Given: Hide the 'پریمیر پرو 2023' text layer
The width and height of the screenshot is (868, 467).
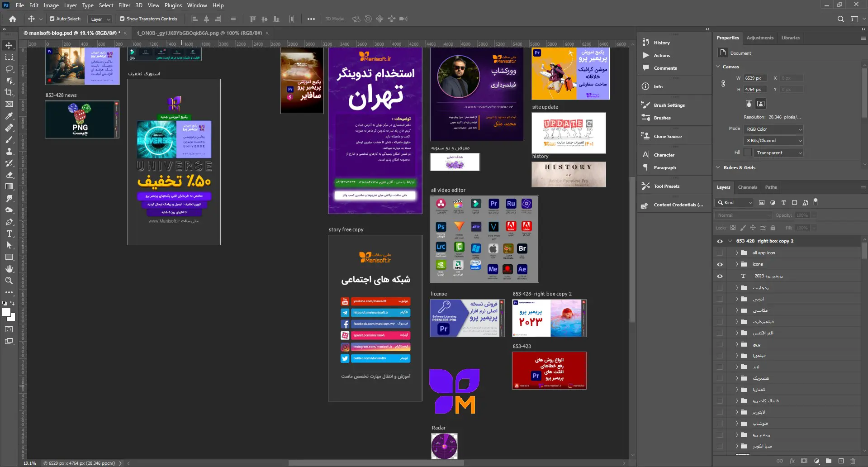Looking at the screenshot, I should coord(720,276).
